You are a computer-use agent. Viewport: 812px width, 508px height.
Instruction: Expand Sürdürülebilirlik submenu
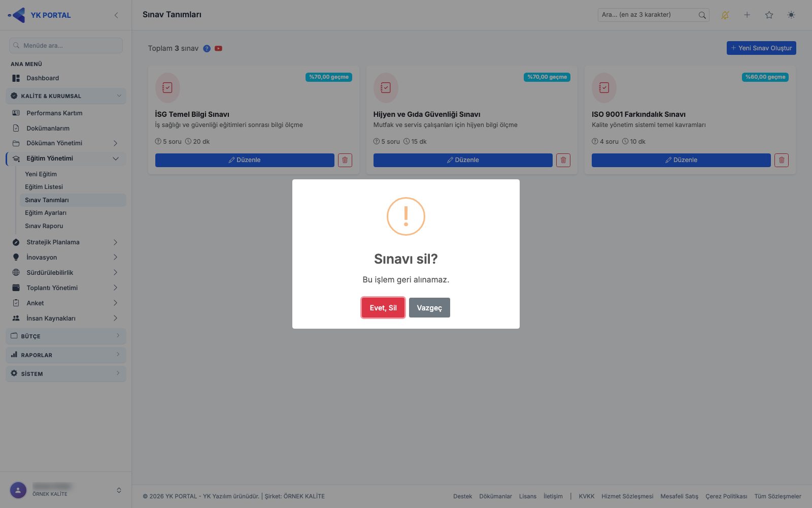pos(66,273)
